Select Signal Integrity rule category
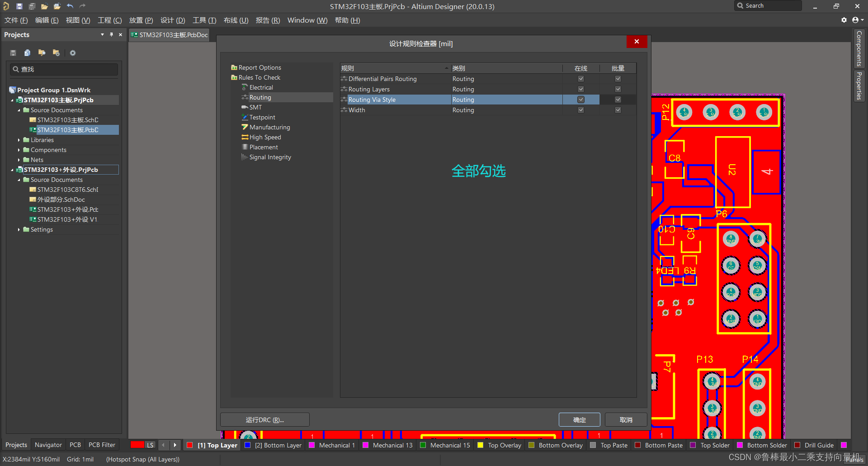The width and height of the screenshot is (868, 466). coord(270,157)
